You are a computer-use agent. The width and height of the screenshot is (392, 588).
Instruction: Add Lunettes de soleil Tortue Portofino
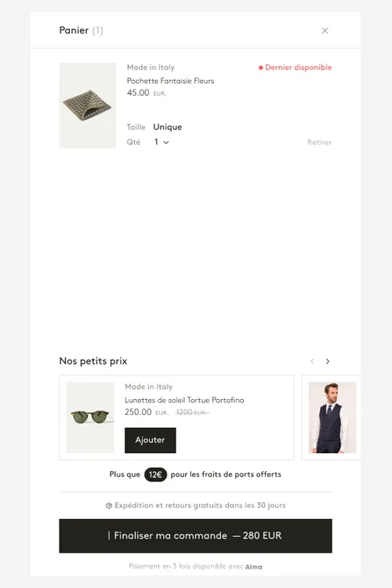tap(150, 440)
